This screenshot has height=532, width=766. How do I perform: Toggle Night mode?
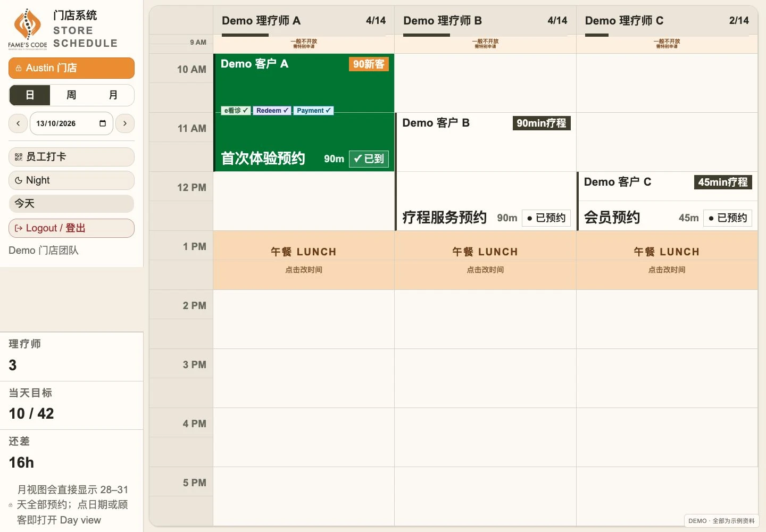pos(71,180)
